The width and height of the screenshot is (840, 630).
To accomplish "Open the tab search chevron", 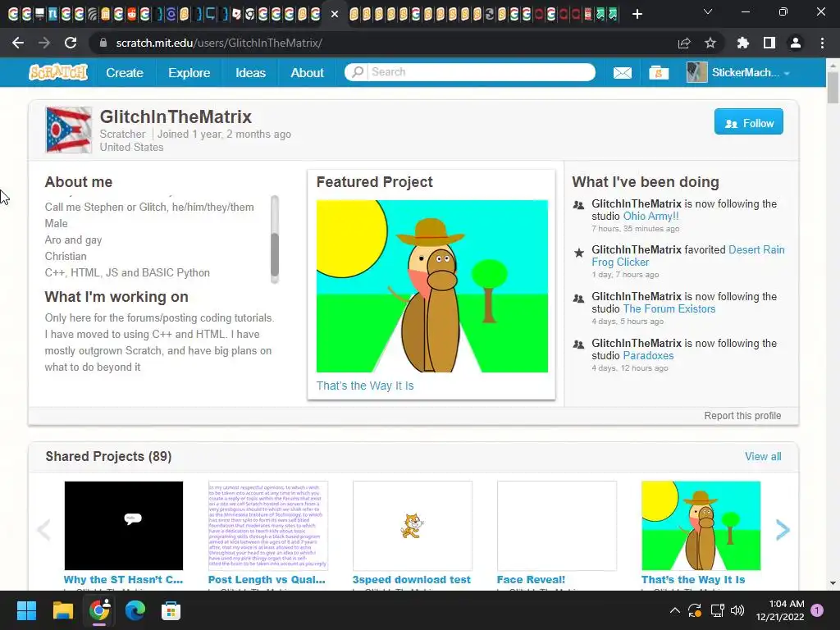I will 708,11.
